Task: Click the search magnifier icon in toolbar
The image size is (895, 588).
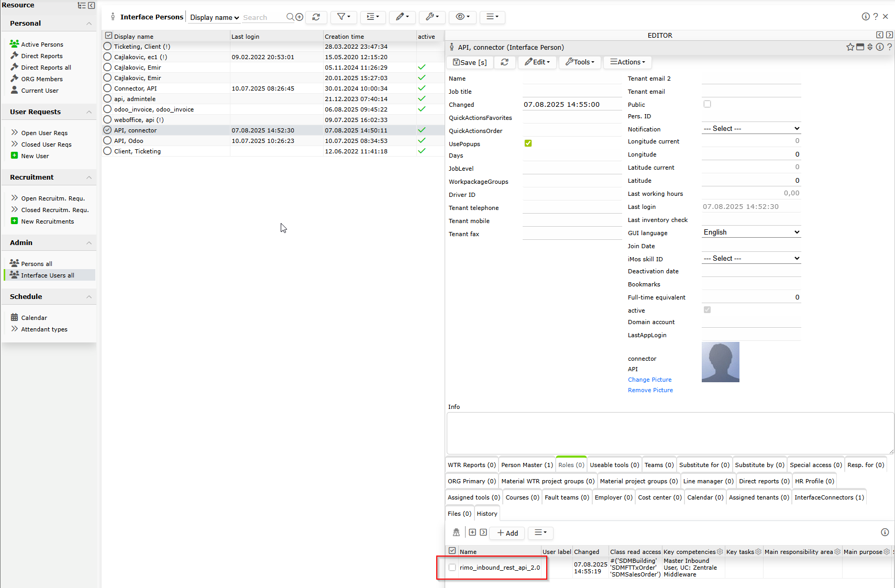Action: click(290, 17)
